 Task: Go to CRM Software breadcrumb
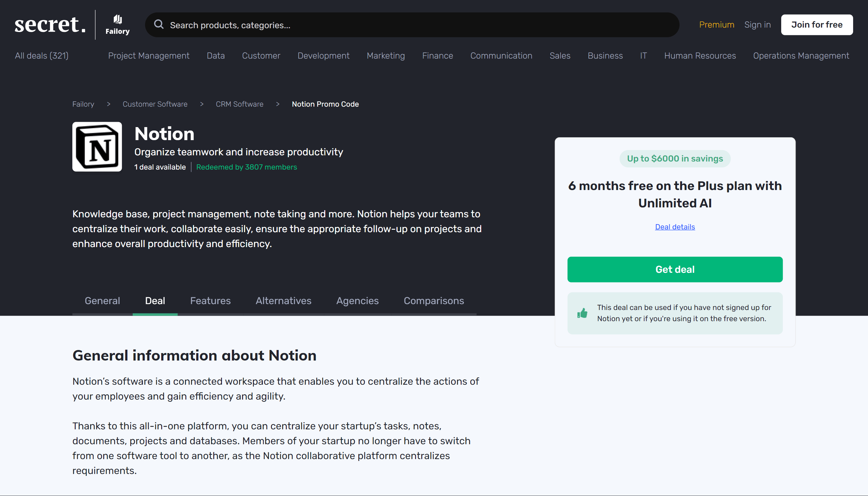click(x=240, y=104)
